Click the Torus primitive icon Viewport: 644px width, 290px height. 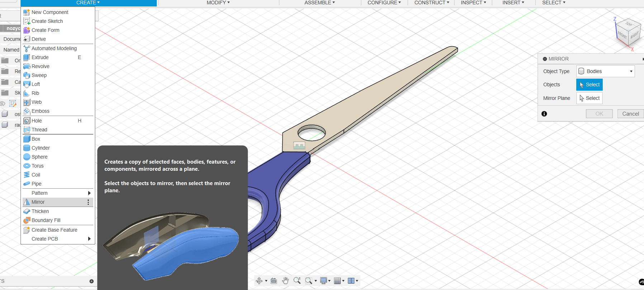(x=27, y=166)
